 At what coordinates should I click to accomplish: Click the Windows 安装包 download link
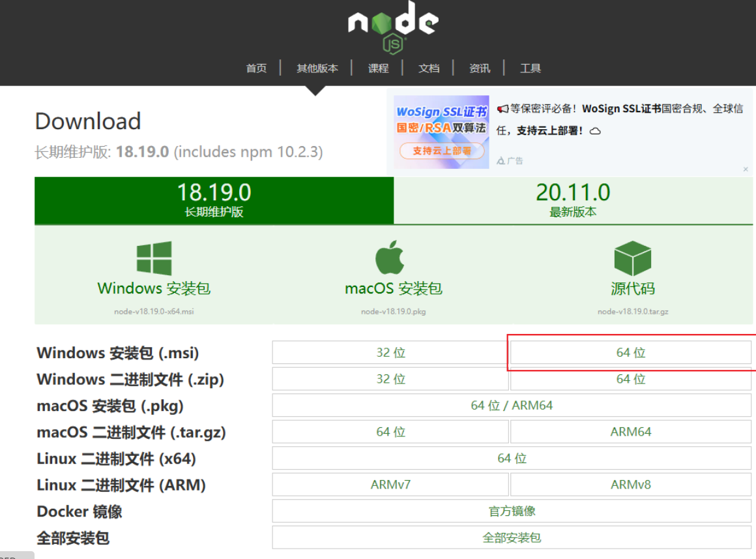tap(154, 288)
